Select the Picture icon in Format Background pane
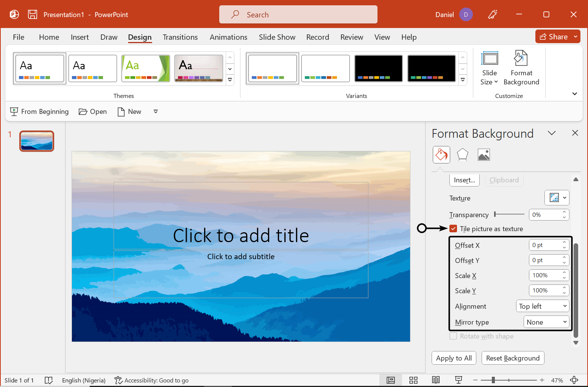 pyautogui.click(x=484, y=154)
